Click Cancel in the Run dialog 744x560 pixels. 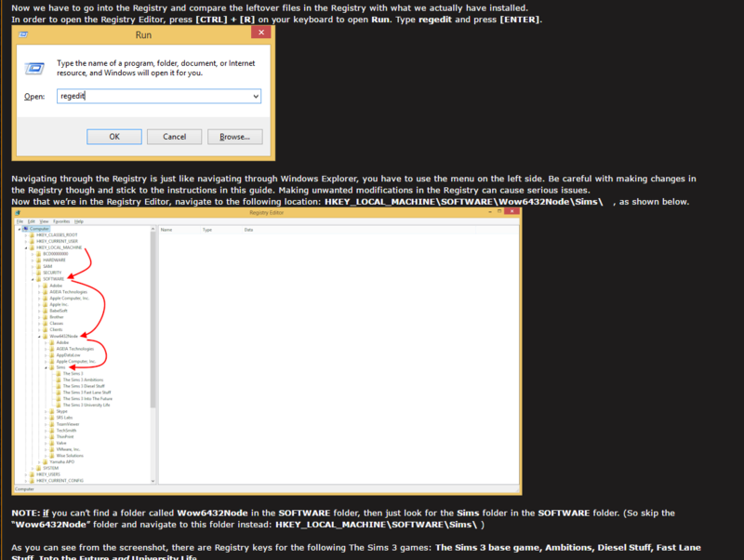174,137
